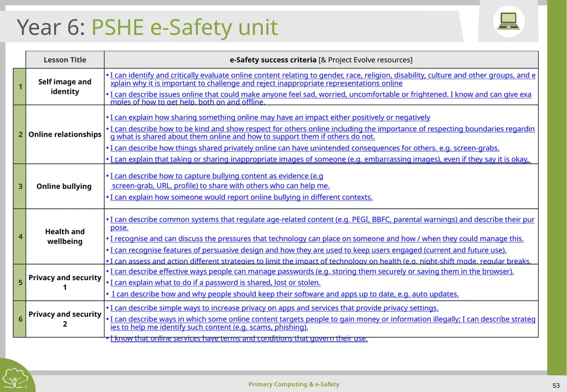Select the 'Online relationships' lesson title

[x=65, y=134]
